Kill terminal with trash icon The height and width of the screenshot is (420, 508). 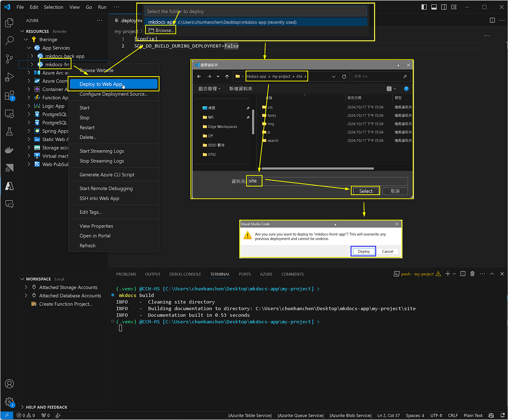[472, 274]
